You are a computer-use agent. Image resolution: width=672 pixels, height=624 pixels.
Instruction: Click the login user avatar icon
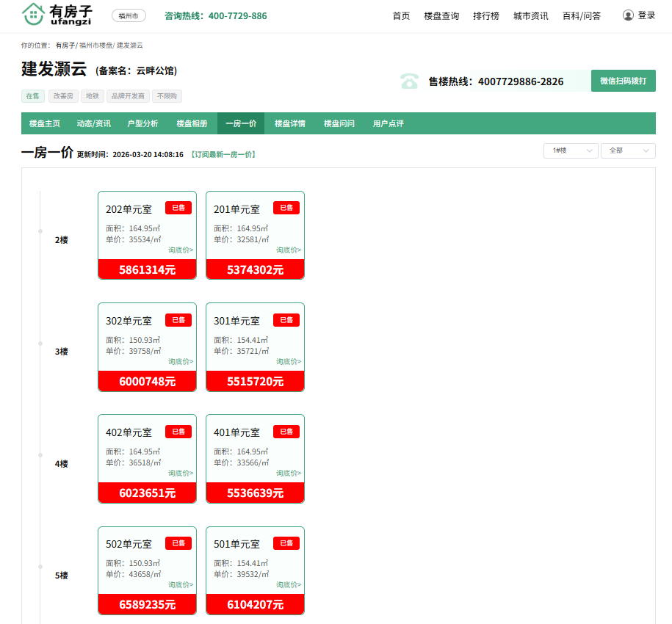628,15
